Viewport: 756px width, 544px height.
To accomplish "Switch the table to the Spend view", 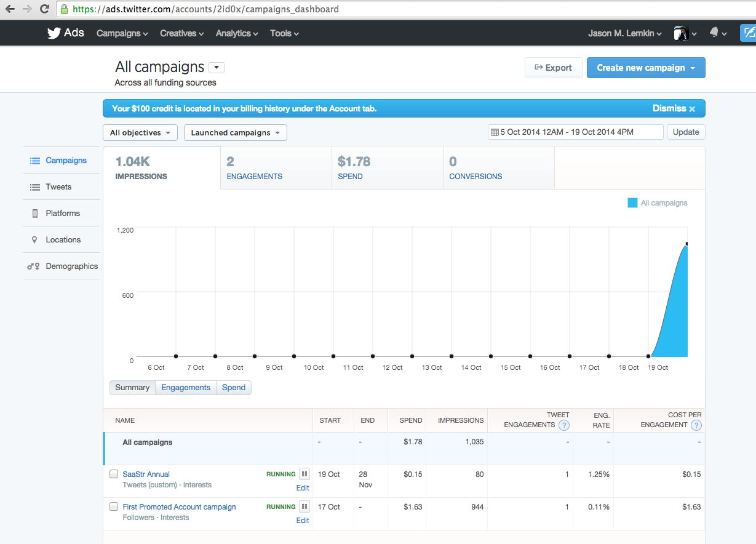I will coord(234,388).
